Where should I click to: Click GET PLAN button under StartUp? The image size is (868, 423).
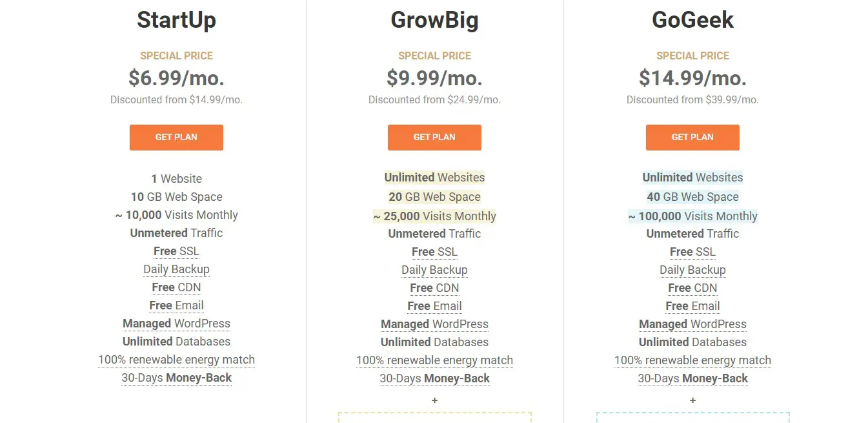tap(176, 138)
